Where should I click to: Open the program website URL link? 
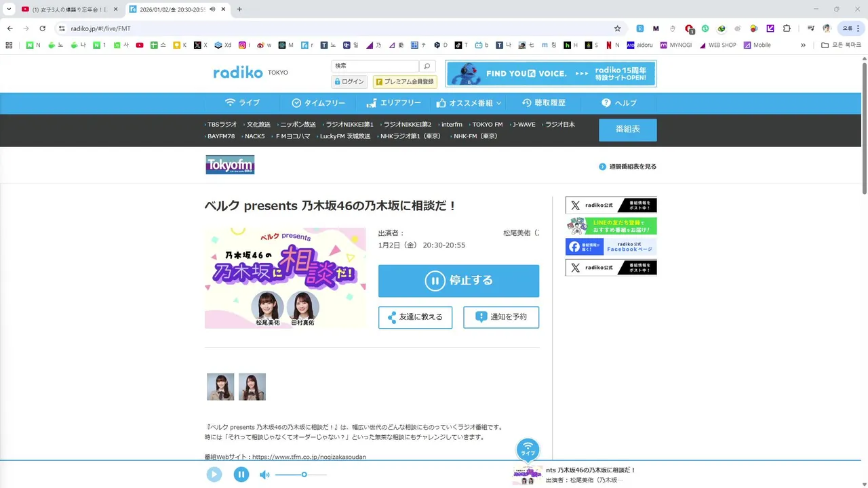coord(309,457)
